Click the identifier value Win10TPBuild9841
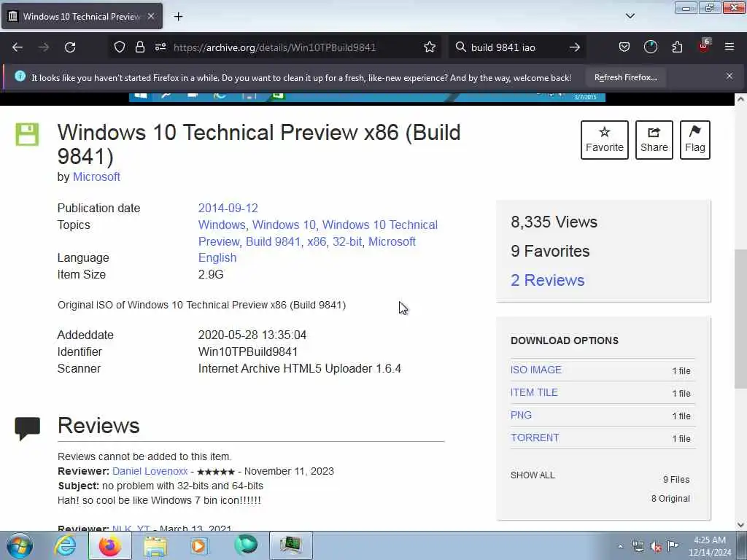Screen dimensions: 747x560 click(x=248, y=352)
